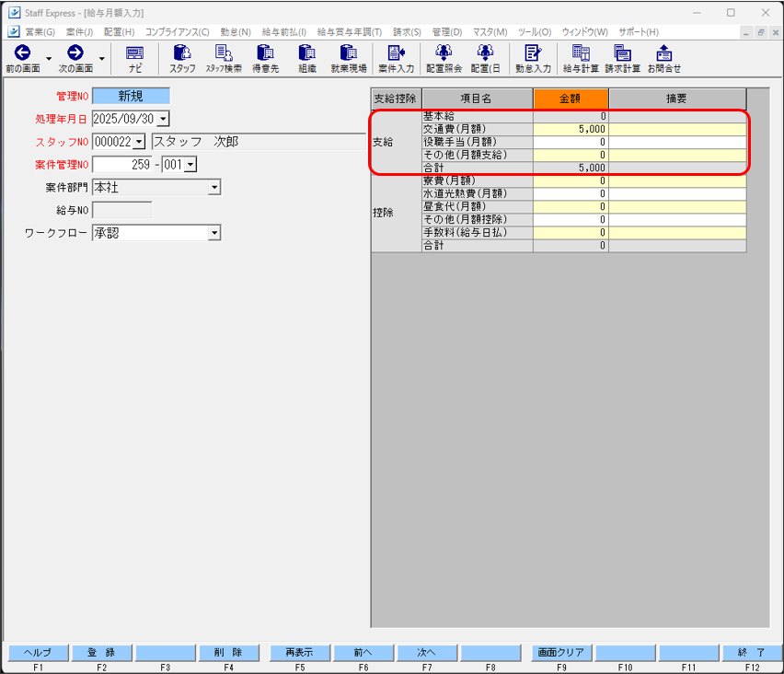This screenshot has width=784, height=674.
Task: Open the 勤怠入力 toolbar icon
Action: (x=533, y=58)
